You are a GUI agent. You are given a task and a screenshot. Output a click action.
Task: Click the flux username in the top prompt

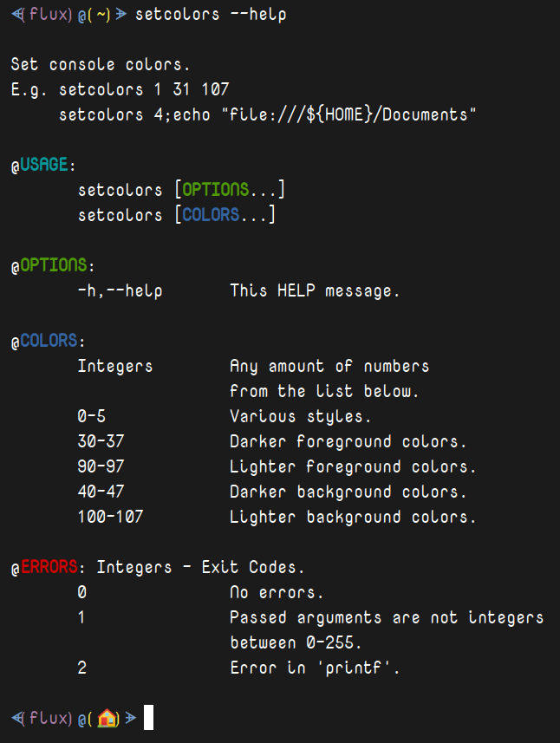tap(49, 14)
